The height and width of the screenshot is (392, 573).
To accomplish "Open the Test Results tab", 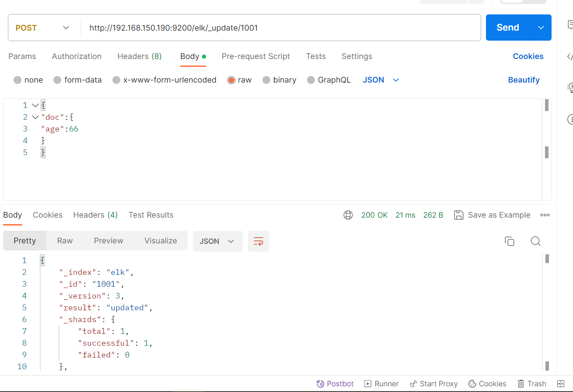I will pyautogui.click(x=151, y=215).
